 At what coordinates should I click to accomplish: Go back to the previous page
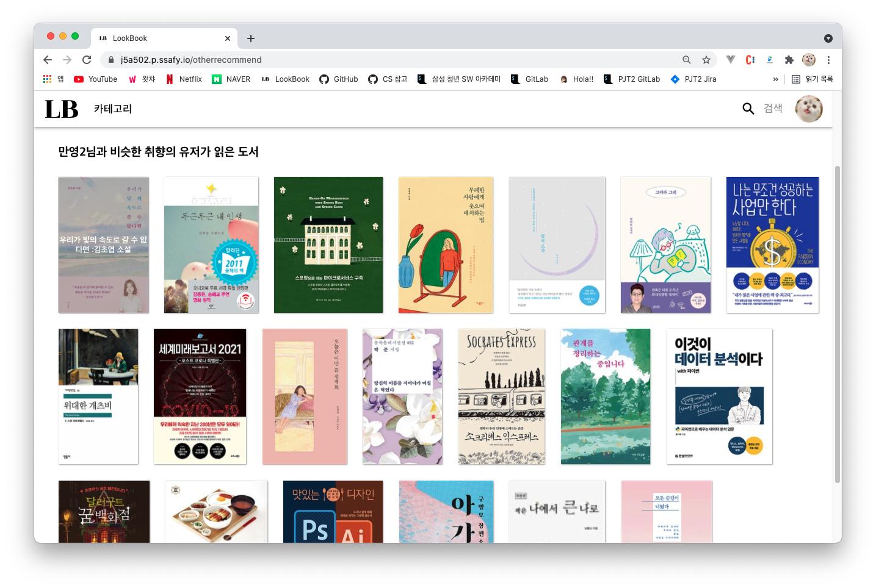pyautogui.click(x=48, y=60)
